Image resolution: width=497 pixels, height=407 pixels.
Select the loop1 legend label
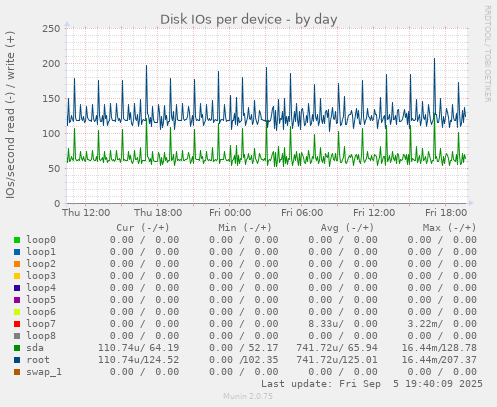tap(41, 252)
